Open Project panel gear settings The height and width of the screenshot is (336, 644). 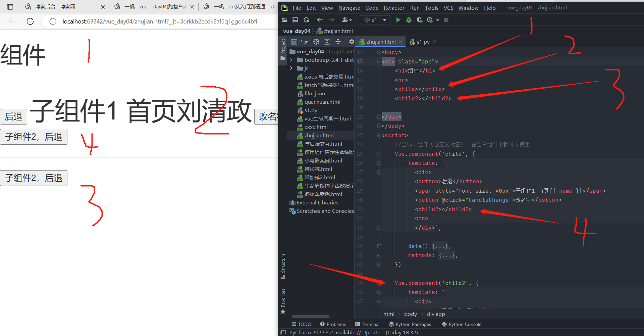tap(351, 42)
